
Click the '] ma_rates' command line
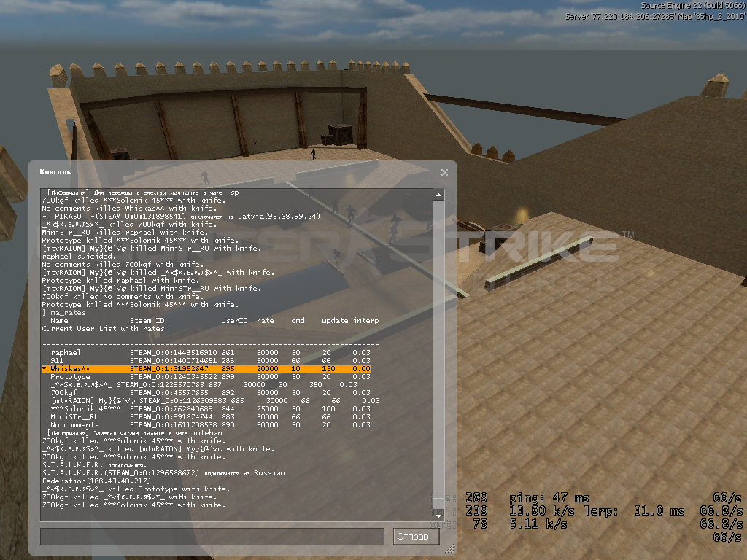pos(64,313)
